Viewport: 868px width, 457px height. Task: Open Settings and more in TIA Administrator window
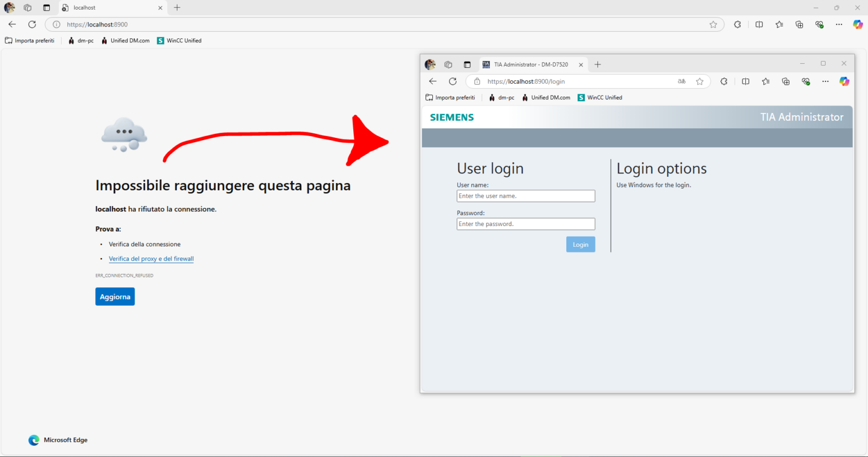click(826, 81)
